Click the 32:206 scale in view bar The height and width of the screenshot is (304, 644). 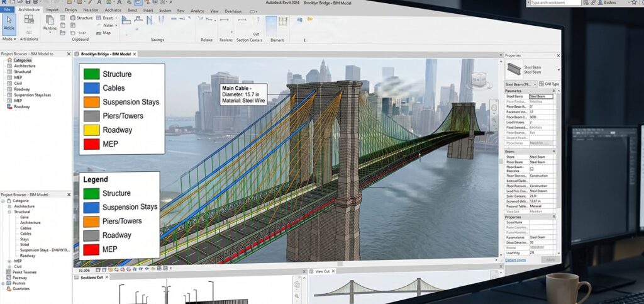(x=84, y=271)
